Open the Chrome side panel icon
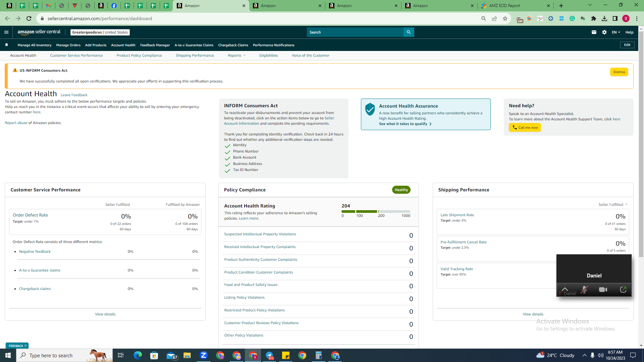Viewport: 644px width, 362px height. pos(615,18)
